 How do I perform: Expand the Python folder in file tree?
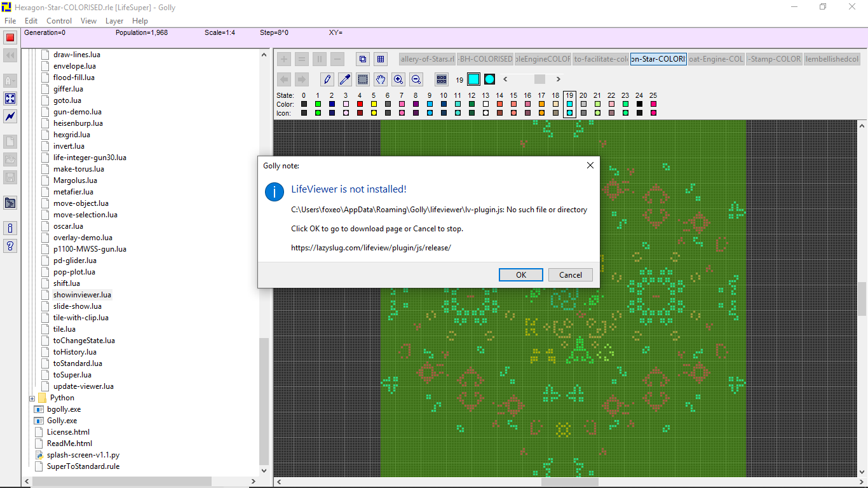(32, 398)
